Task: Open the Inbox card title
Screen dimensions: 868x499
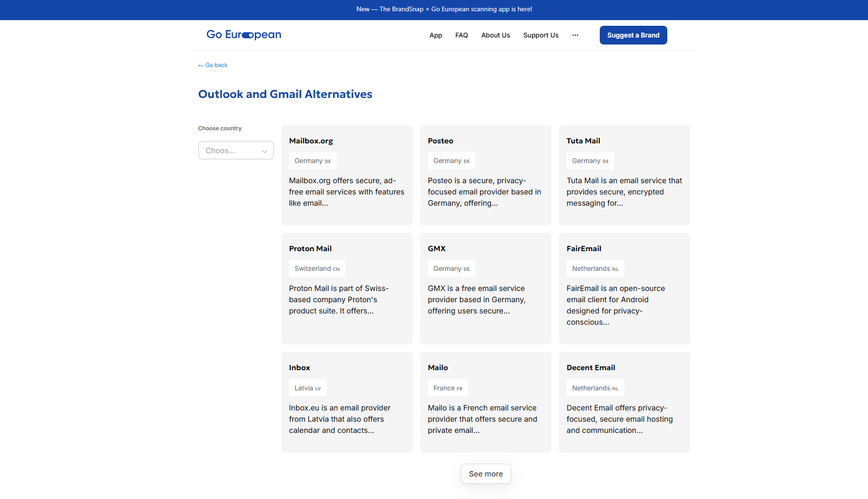Action: tap(299, 367)
